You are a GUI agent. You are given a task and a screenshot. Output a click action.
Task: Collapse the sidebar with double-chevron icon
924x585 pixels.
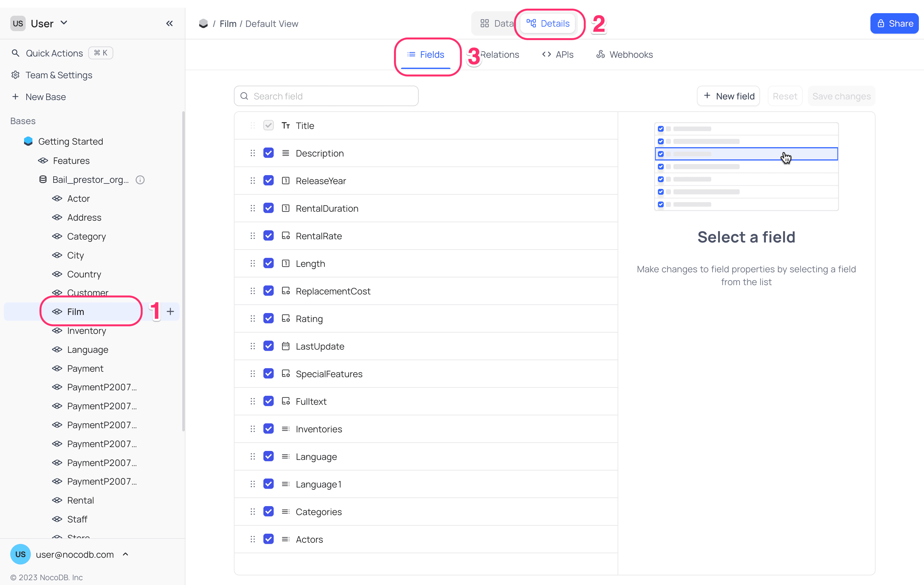point(169,23)
